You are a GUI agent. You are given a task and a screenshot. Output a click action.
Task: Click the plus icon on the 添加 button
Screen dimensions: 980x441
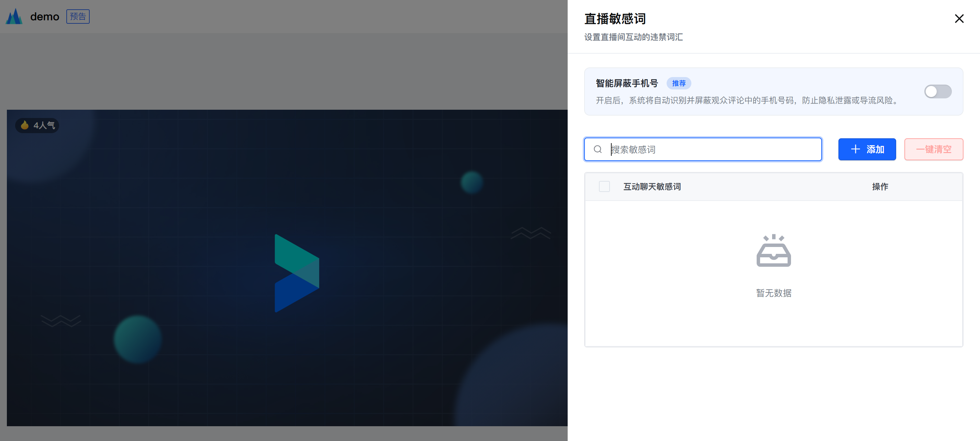tap(855, 149)
